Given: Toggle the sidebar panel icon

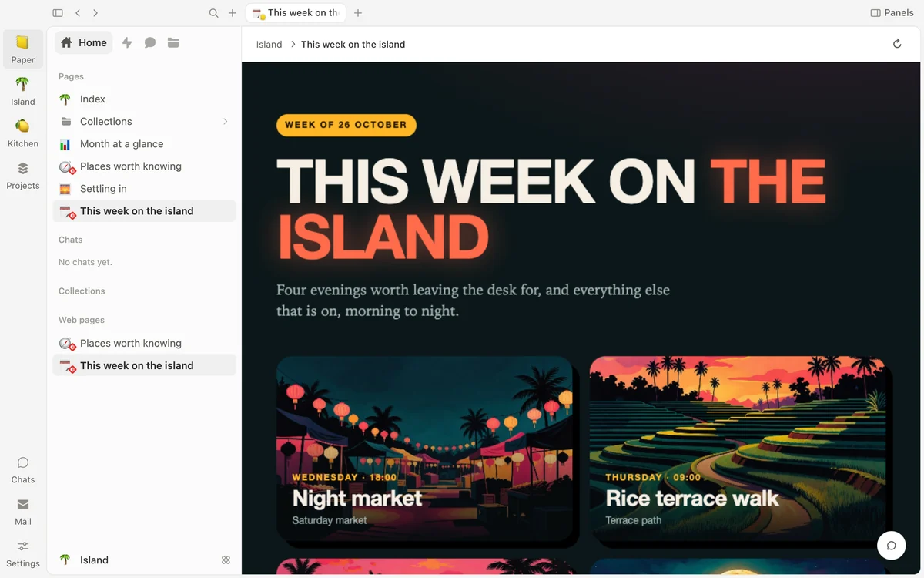Looking at the screenshot, I should (58, 13).
